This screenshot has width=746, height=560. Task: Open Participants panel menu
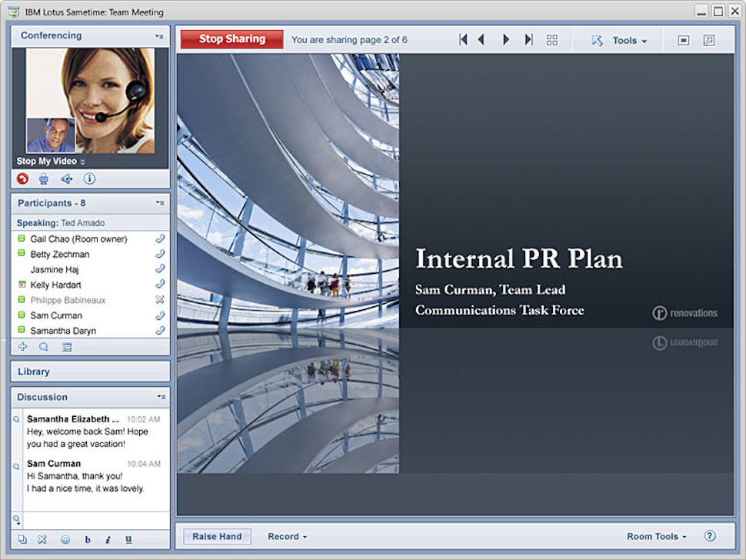pyautogui.click(x=160, y=203)
